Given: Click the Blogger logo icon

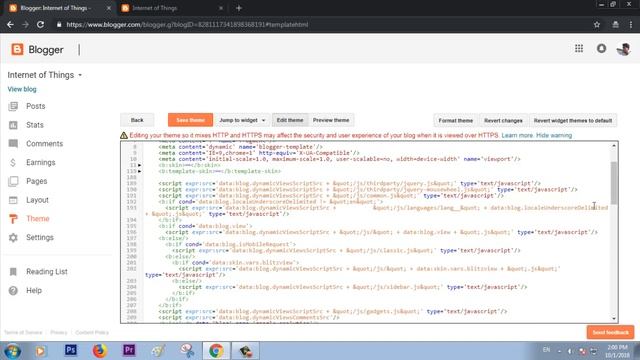Looking at the screenshot, I should click(x=17, y=49).
